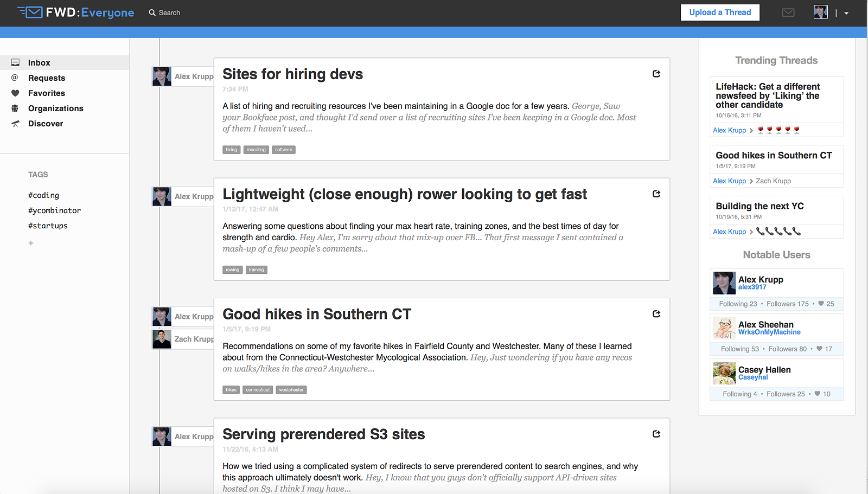This screenshot has height=494, width=868.
Task: Click the wine glass emoji recipients
Action: point(778,130)
